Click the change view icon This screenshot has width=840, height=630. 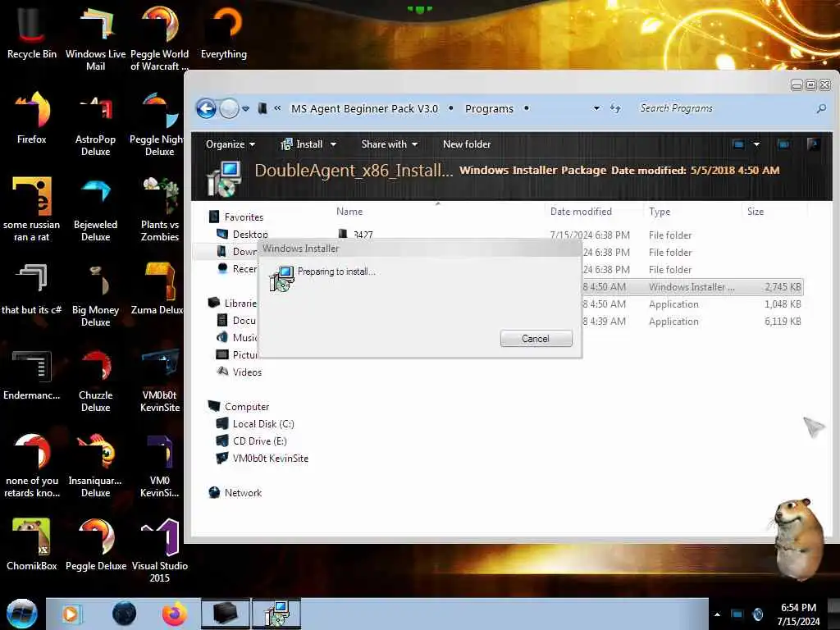[739, 144]
